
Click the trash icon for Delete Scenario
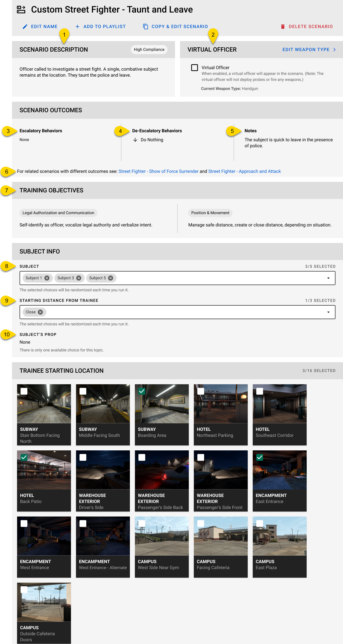(283, 27)
